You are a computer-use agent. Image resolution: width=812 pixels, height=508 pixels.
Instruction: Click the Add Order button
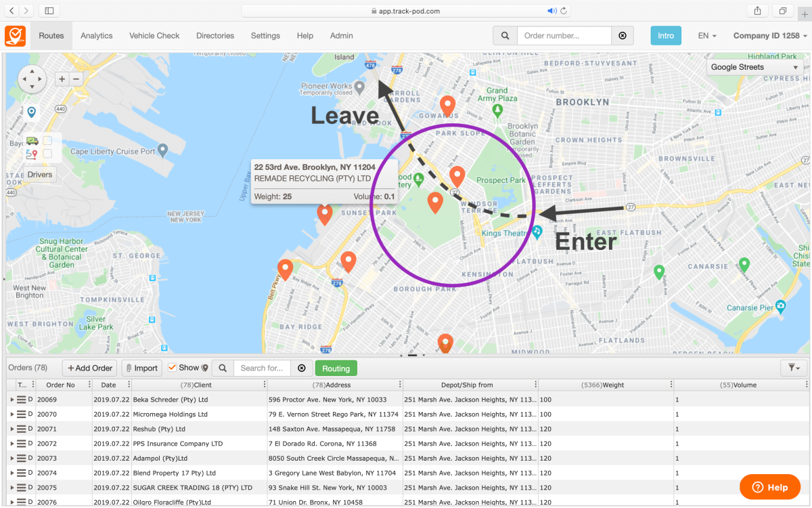pos(89,368)
